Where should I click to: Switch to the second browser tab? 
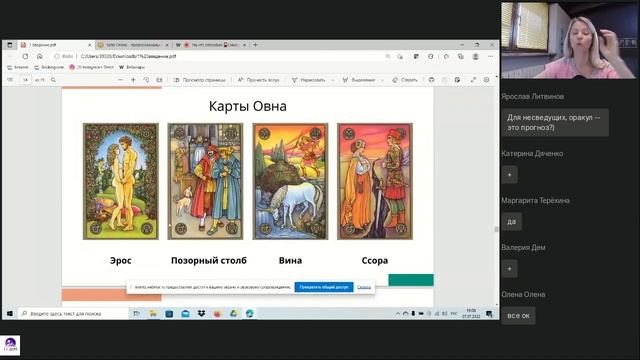point(133,44)
